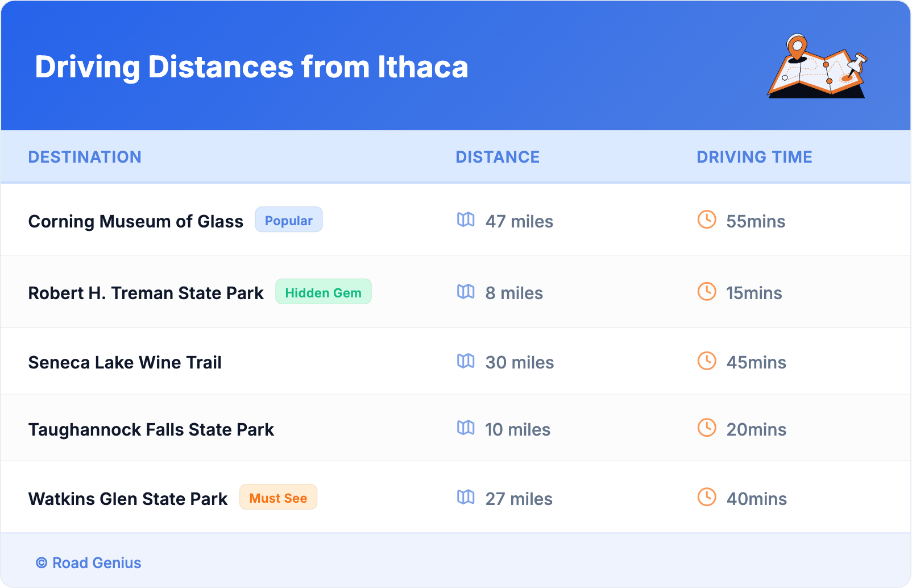Select the Popular badge

289,220
